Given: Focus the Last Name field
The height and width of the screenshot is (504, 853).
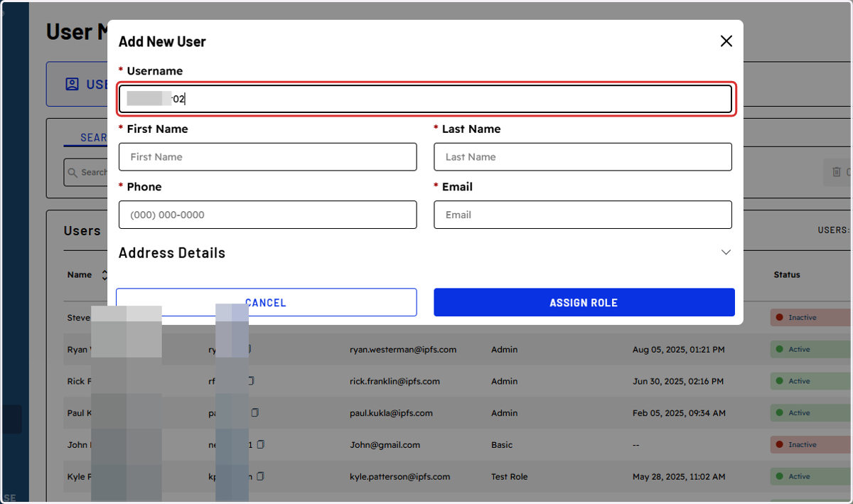Looking at the screenshot, I should (583, 157).
